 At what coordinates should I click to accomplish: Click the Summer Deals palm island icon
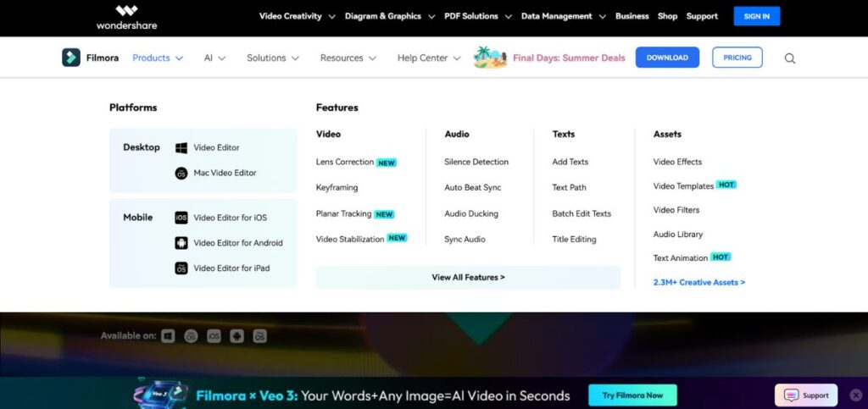click(490, 58)
